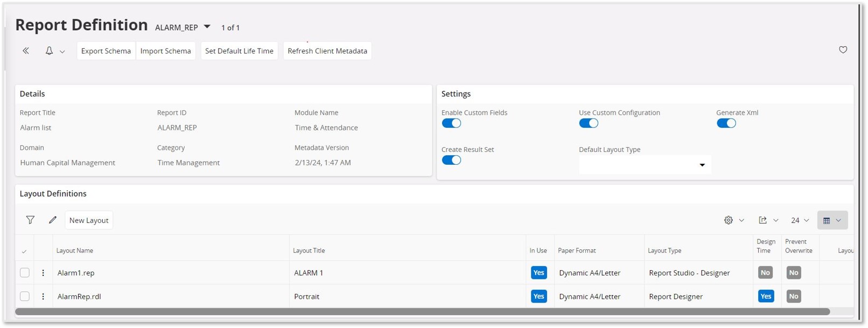Image resolution: width=868 pixels, height=328 pixels.
Task: Click the Paper Format column header
Action: pyautogui.click(x=577, y=250)
